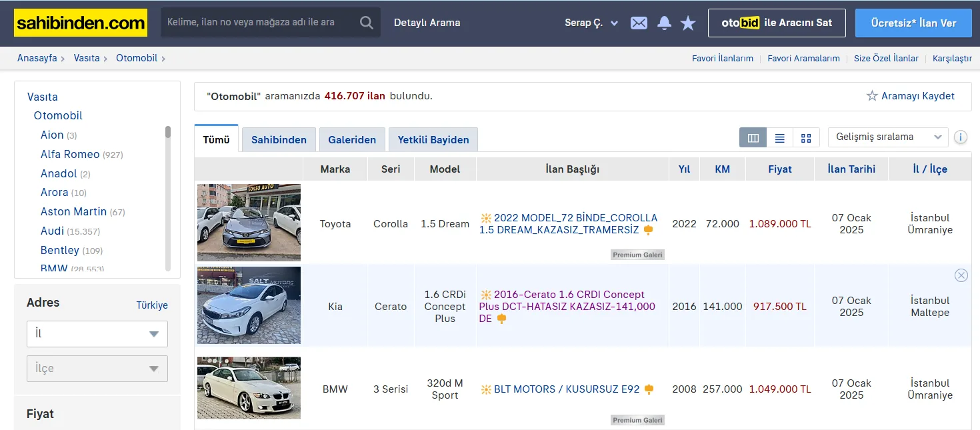Click the search input field
This screenshot has width=980, height=430.
pyautogui.click(x=260, y=23)
